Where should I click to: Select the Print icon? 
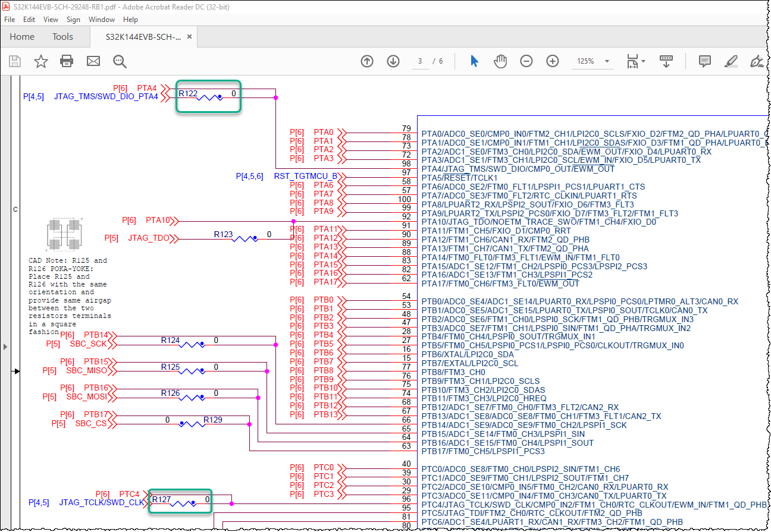click(x=67, y=61)
